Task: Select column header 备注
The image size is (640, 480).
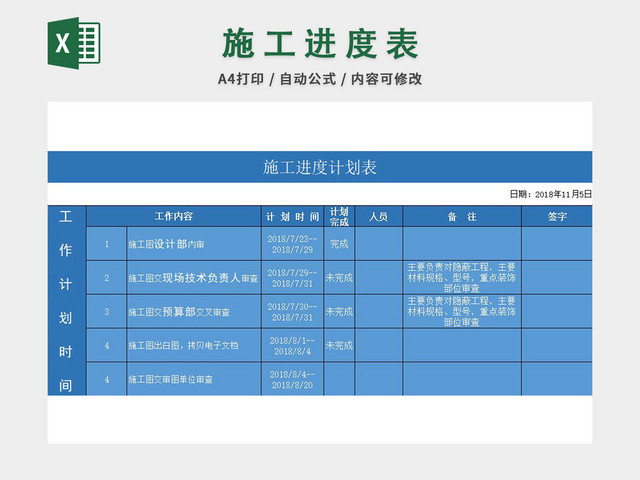Action: (x=462, y=216)
